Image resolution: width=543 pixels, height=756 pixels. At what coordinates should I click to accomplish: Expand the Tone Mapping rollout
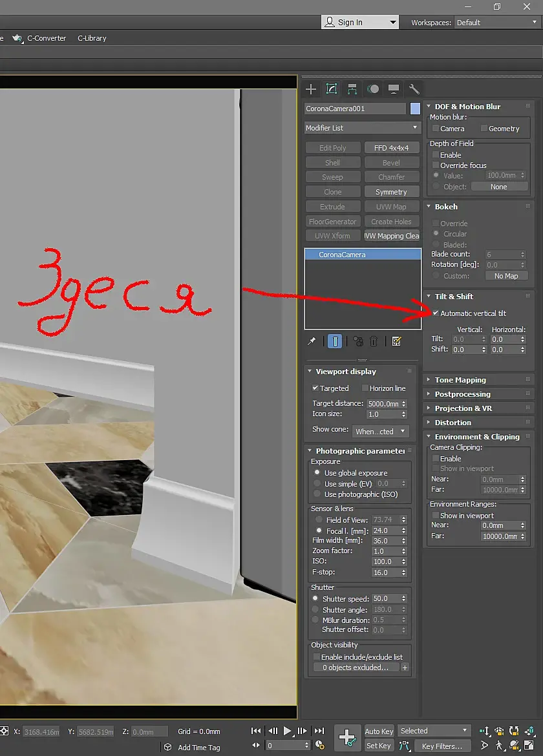click(x=460, y=380)
